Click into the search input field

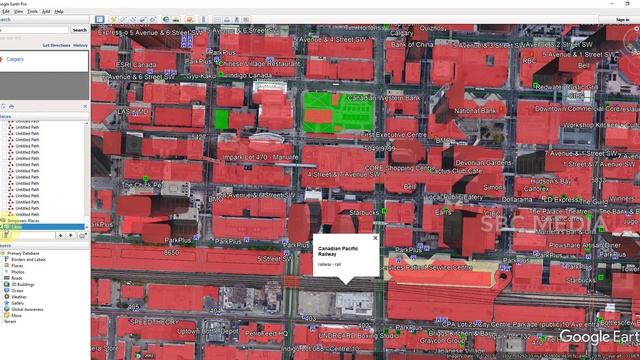tap(34, 30)
